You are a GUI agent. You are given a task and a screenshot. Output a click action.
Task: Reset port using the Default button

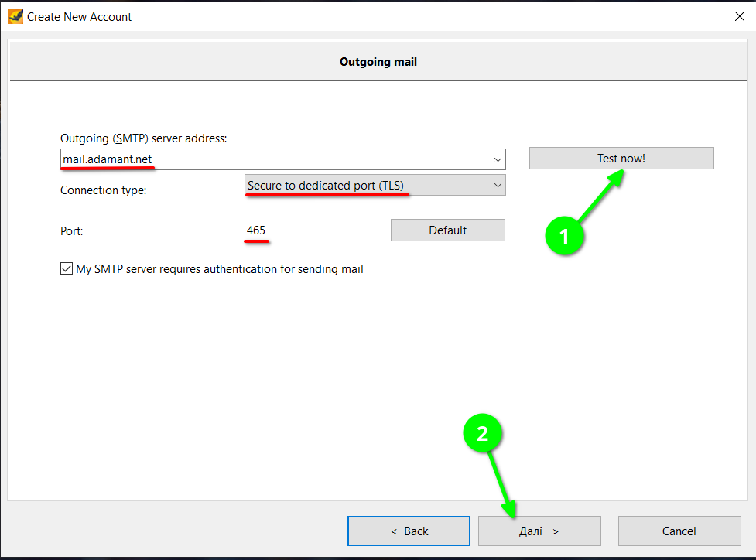tap(447, 230)
